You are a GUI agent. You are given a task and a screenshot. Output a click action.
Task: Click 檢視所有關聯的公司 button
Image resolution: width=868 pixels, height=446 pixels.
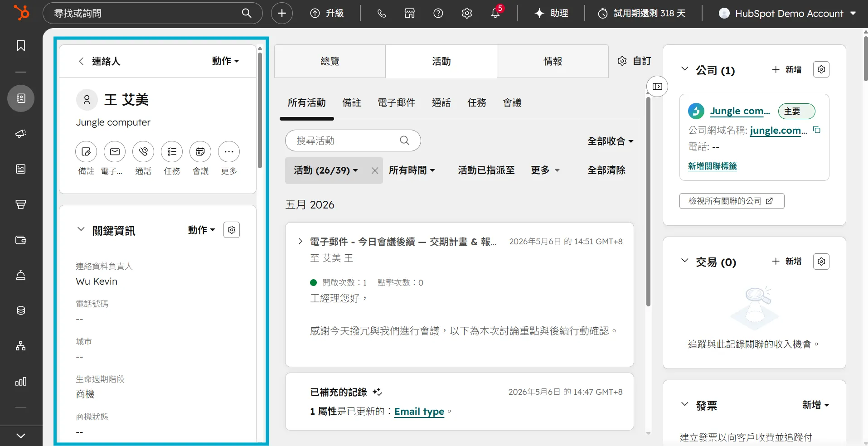click(x=732, y=201)
